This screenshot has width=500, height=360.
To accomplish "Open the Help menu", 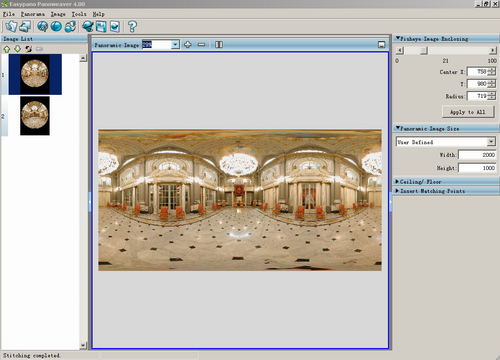I will (99, 14).
